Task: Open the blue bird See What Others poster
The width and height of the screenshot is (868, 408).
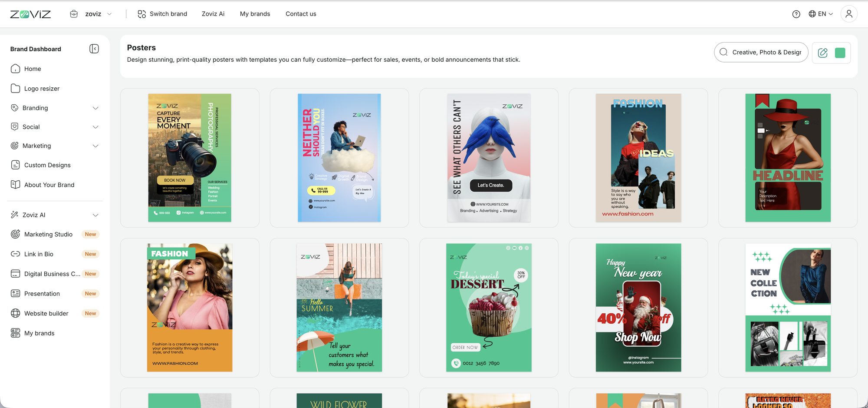Action: tap(489, 158)
